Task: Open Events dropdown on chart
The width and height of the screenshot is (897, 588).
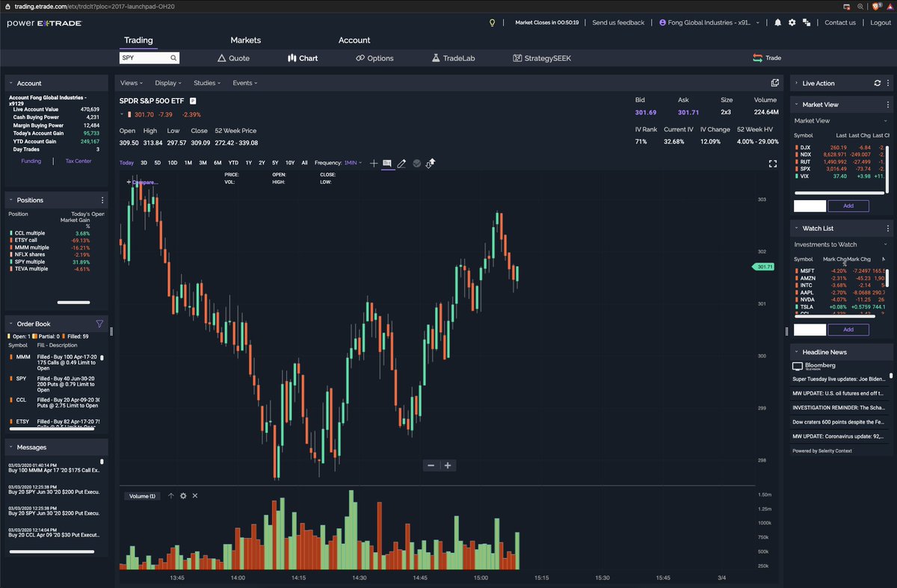Action: click(244, 83)
